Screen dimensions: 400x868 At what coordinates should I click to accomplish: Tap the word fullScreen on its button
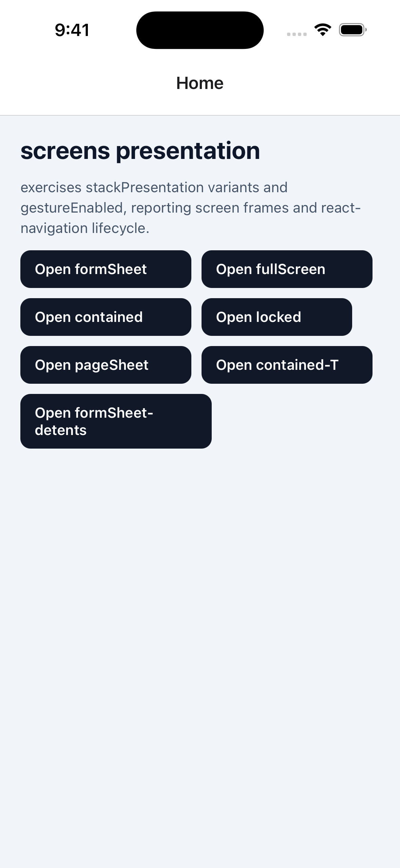tap(291, 269)
